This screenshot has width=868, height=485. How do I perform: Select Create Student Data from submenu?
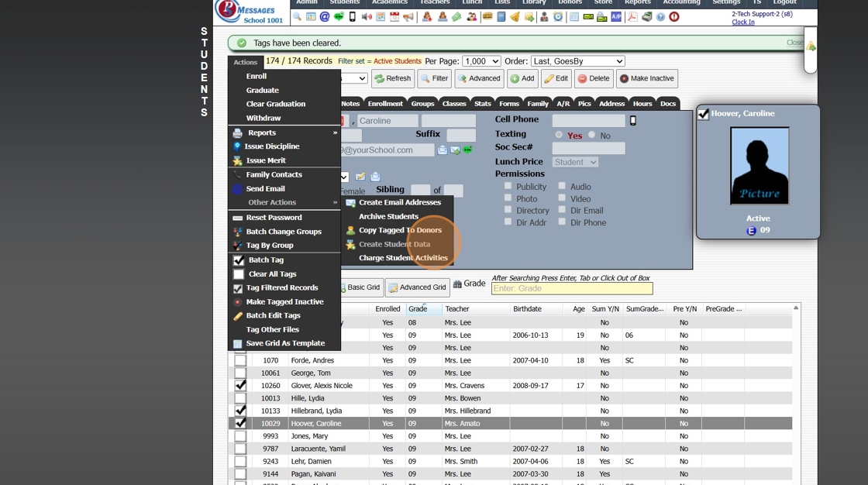coord(394,244)
